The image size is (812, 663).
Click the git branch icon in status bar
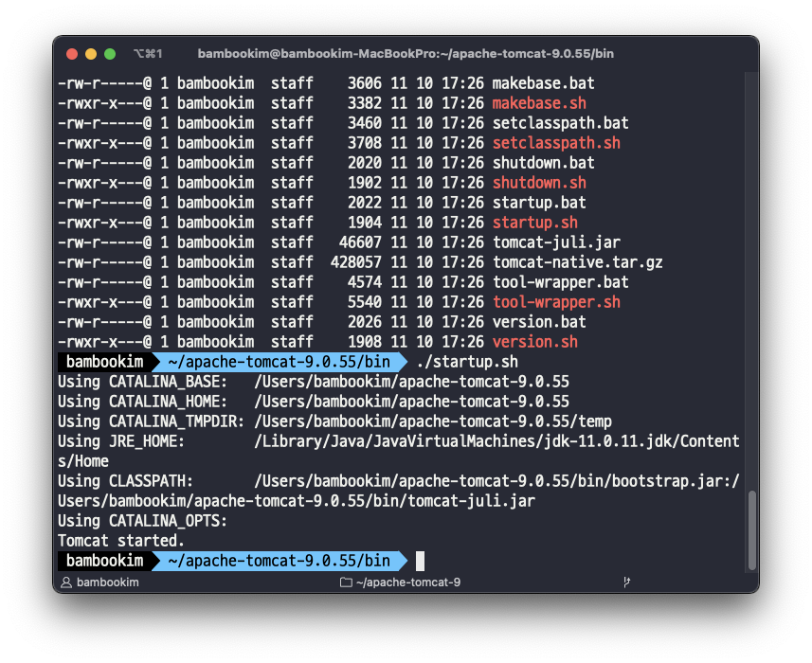point(626,582)
